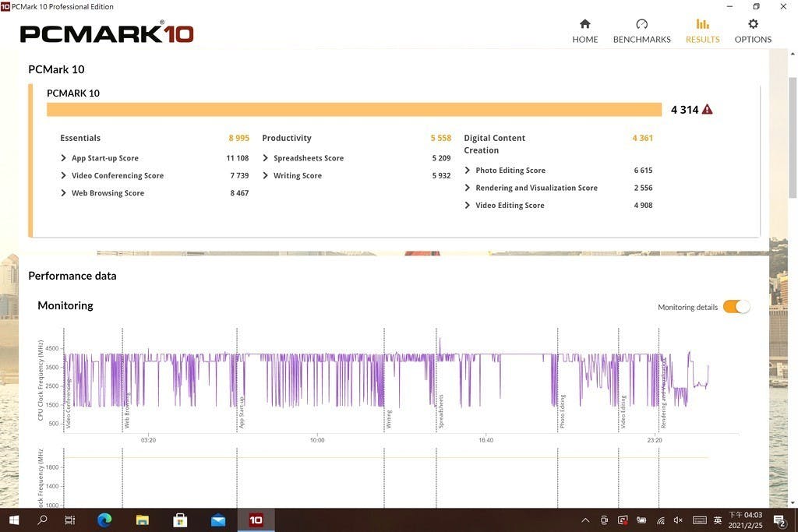
Task: Open File Explorer from taskbar
Action: [x=143, y=520]
